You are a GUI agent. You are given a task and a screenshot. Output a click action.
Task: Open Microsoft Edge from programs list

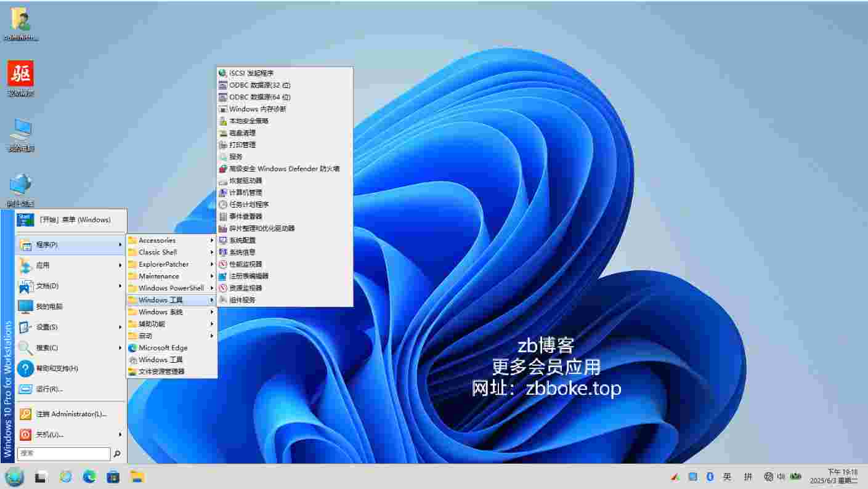pyautogui.click(x=172, y=347)
